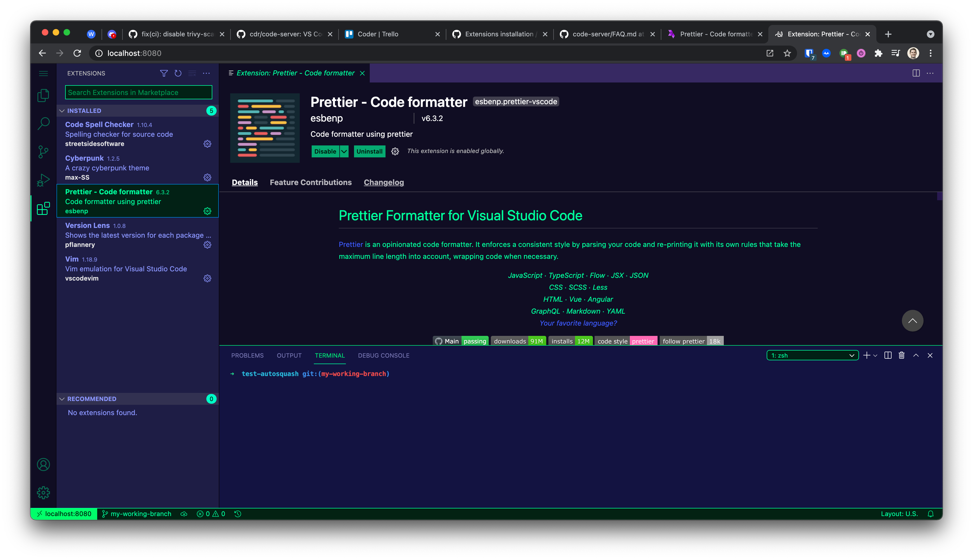Open the Search view in activity bar
Image resolution: width=973 pixels, height=560 pixels.
coord(43,123)
